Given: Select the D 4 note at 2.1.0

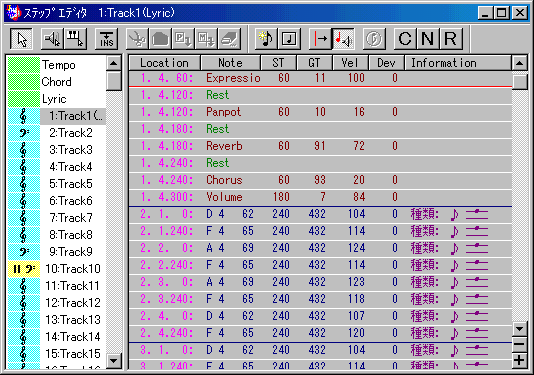Looking at the screenshot, I should click(x=320, y=214).
